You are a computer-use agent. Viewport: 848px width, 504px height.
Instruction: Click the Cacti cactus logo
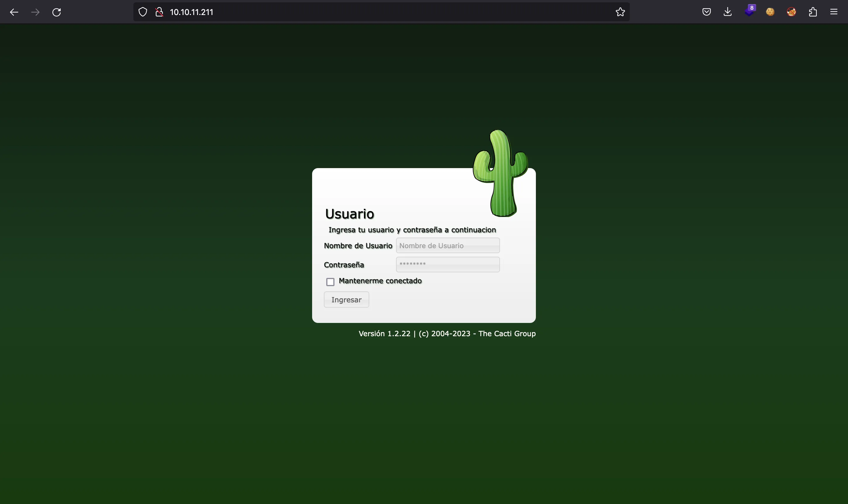[x=500, y=173]
